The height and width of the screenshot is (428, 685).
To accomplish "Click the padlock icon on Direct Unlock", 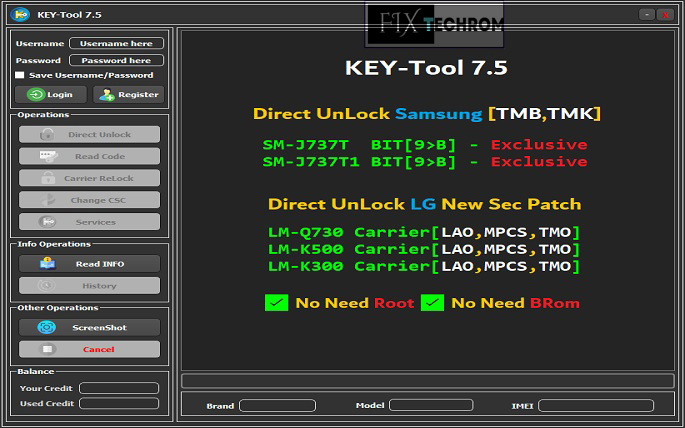I will pos(47,135).
